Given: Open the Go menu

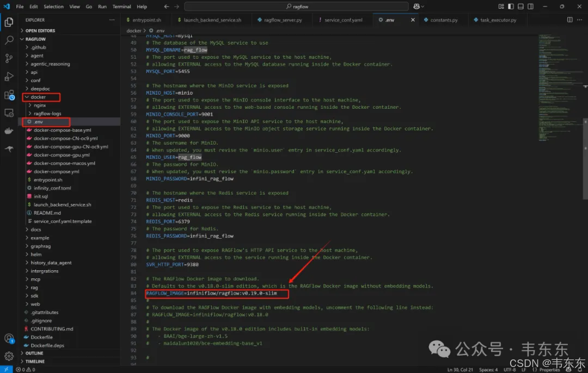Looking at the screenshot, I should [x=89, y=7].
